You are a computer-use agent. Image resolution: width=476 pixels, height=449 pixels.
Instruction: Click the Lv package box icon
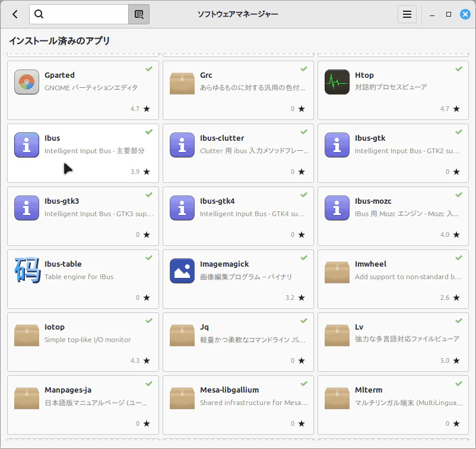point(337,335)
